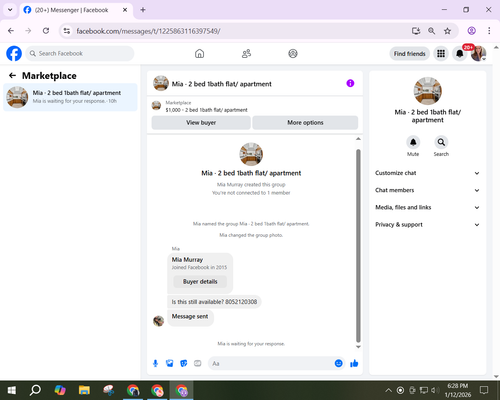Open the Windows Start menu
Image resolution: width=500 pixels, height=400 pixels.
[x=12, y=390]
